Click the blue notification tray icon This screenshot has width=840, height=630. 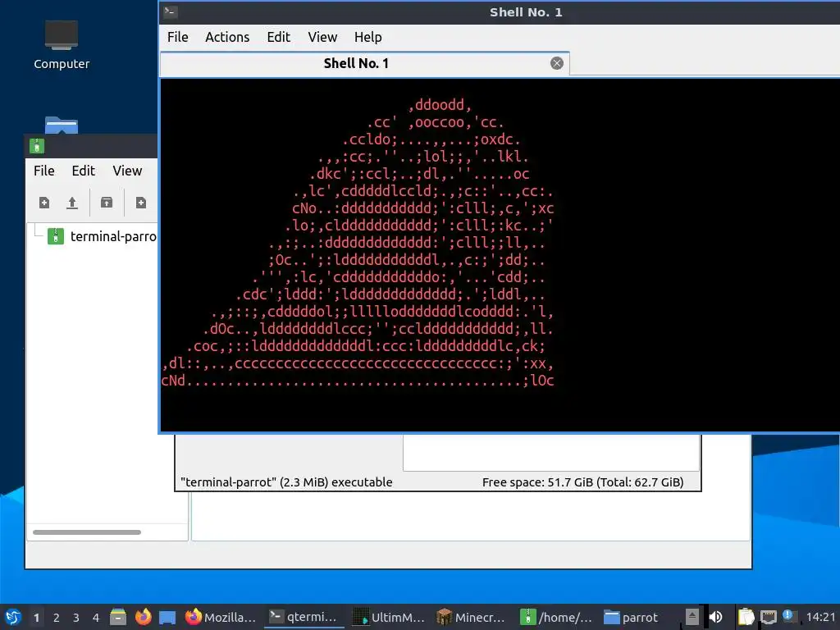(787, 615)
